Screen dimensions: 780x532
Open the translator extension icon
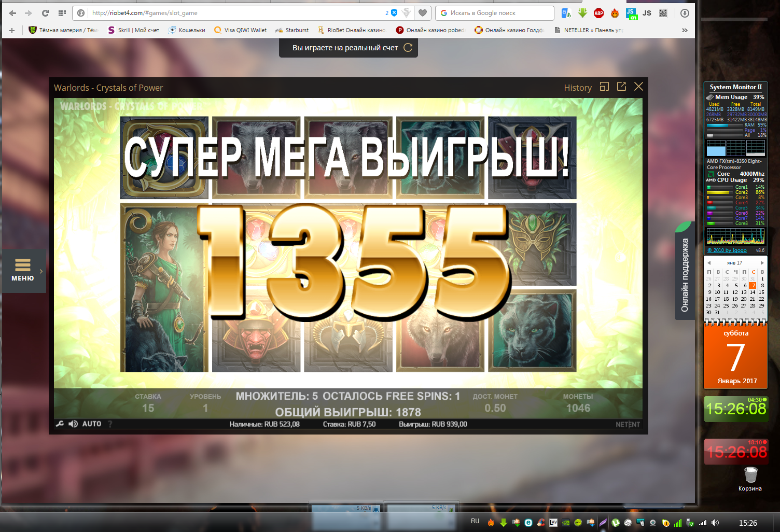click(x=566, y=13)
